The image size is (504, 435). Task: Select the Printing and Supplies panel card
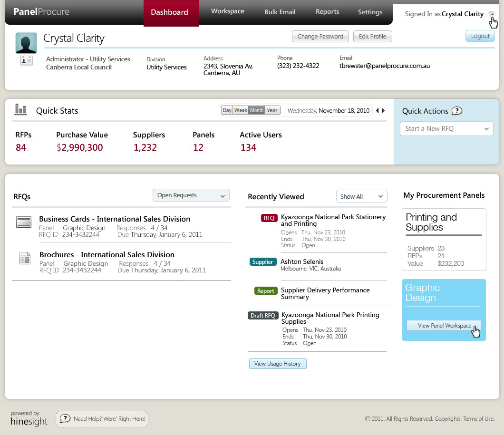[x=444, y=239]
